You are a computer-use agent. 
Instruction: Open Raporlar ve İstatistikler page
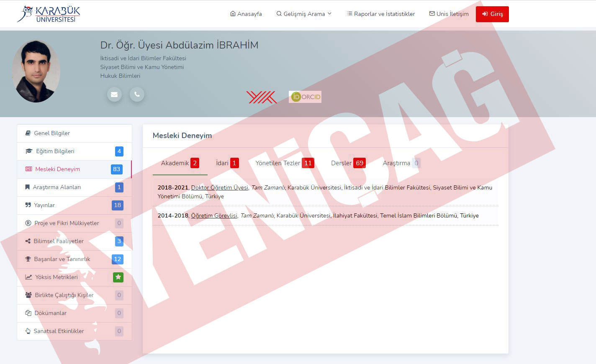pyautogui.click(x=381, y=14)
